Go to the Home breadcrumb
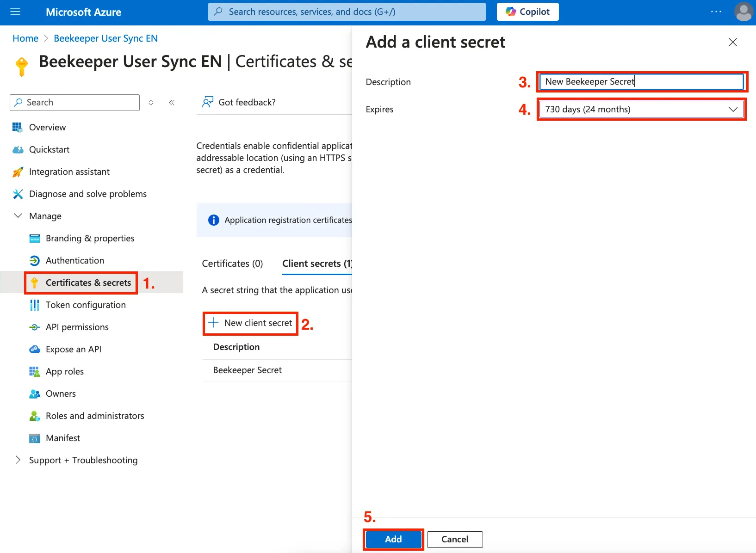Screen dimensions: 756x553 [x=25, y=38]
